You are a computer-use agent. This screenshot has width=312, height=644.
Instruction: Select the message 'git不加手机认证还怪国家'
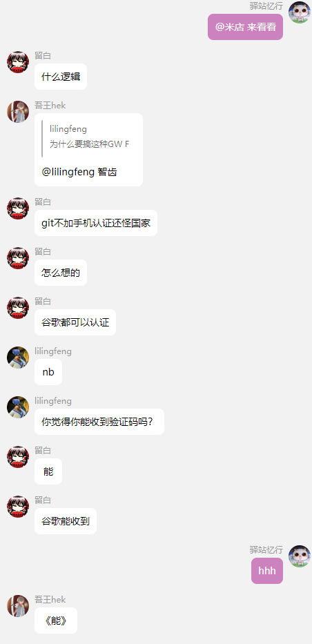click(96, 223)
